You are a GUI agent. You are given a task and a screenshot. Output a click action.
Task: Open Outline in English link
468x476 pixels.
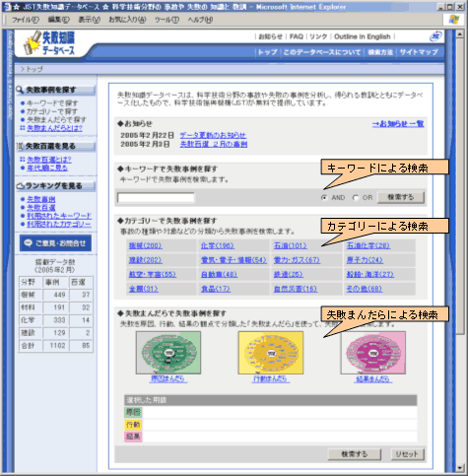[x=363, y=36]
